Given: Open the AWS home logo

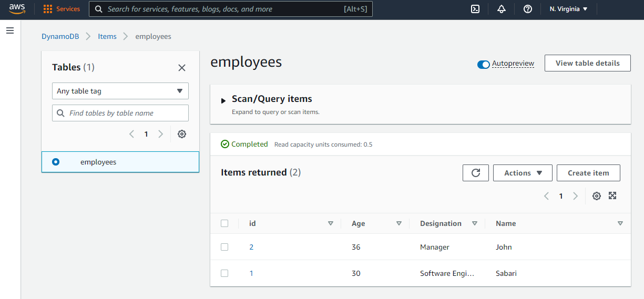Looking at the screenshot, I should (x=17, y=9).
